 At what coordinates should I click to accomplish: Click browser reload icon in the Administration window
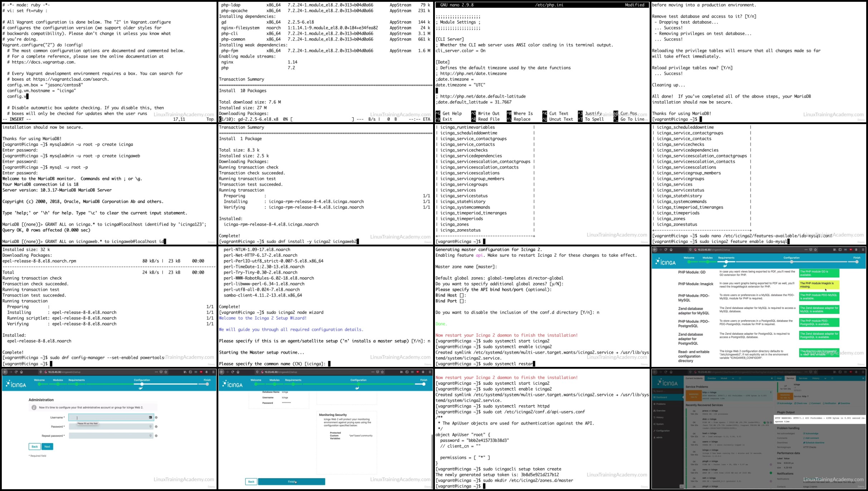click(16, 372)
